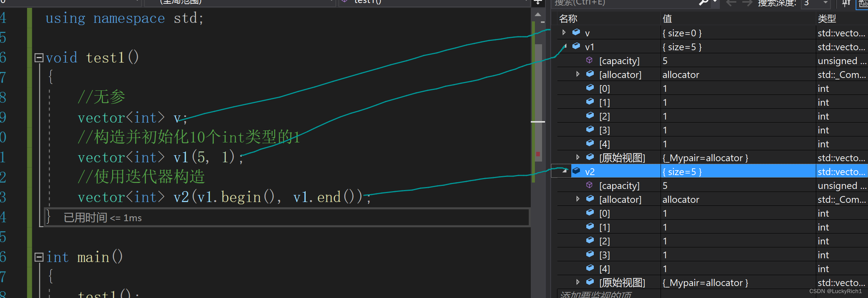Click the comment '//使用迭代器构造'
868x298 pixels.
coord(141,177)
